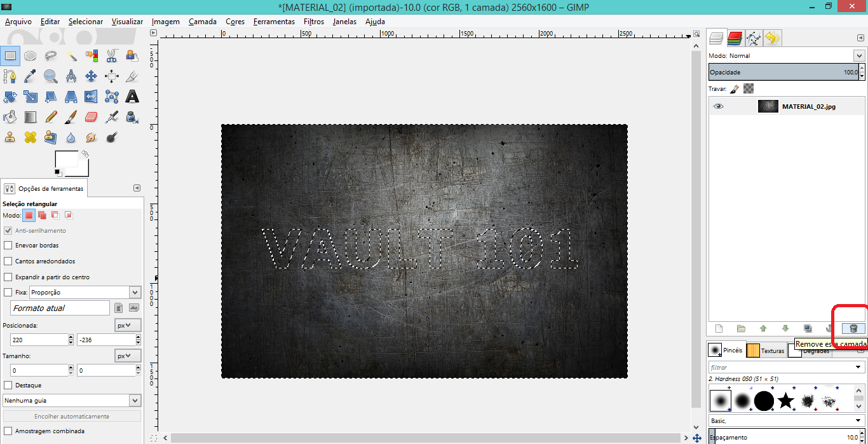Image resolution: width=868 pixels, height=444 pixels.
Task: Click the foreground color swatch
Action: coord(66,159)
